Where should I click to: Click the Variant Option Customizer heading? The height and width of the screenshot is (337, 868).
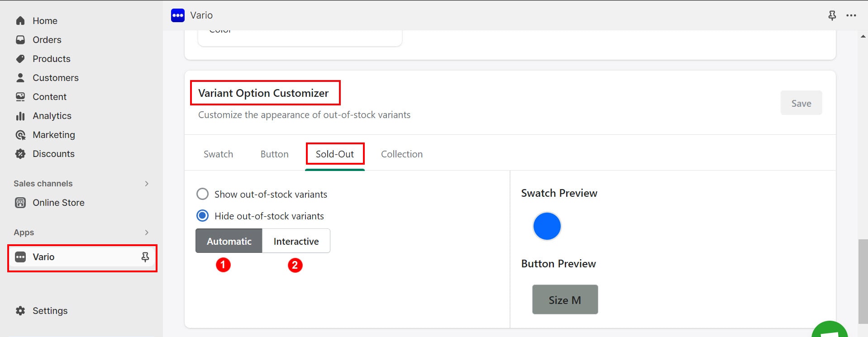tap(263, 93)
